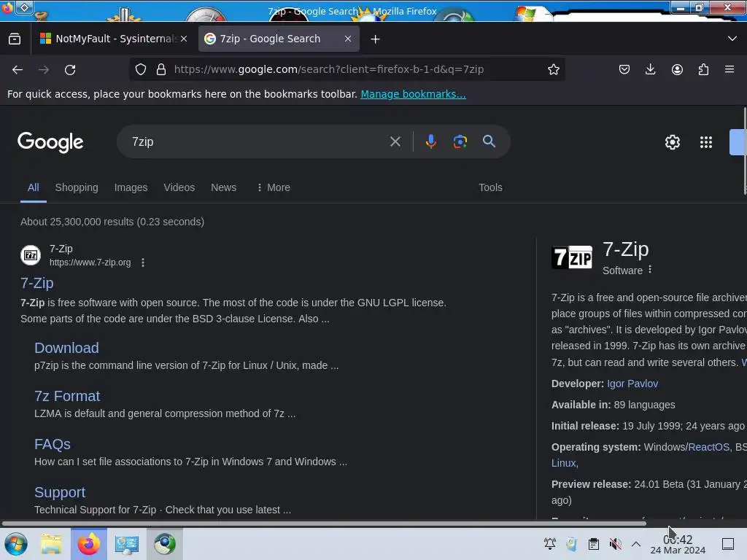Open 7-zip.org result options menu

point(143,262)
